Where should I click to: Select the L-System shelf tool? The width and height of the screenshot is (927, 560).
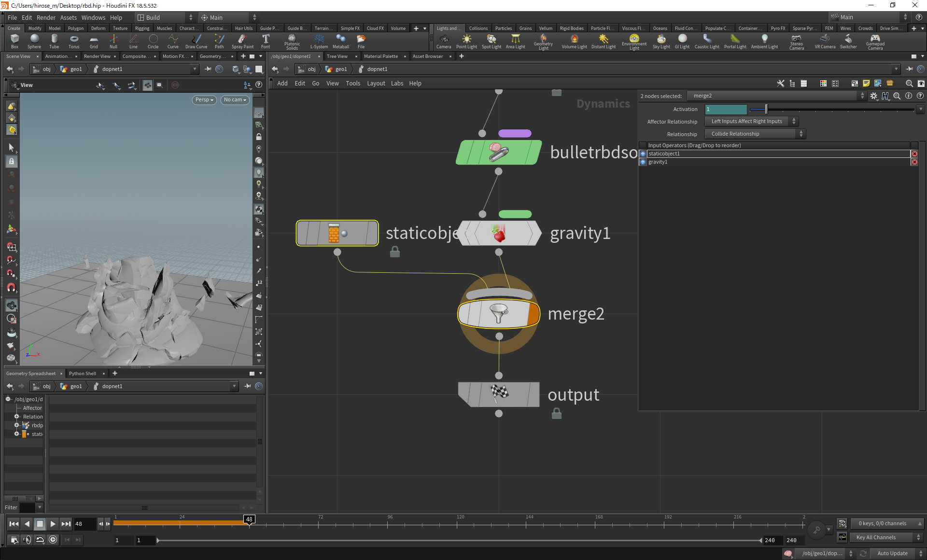(x=319, y=42)
